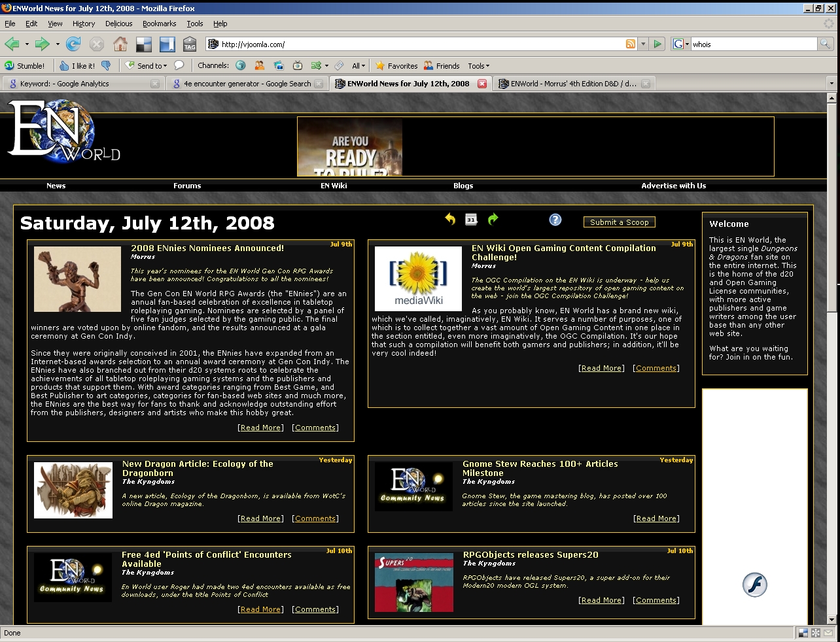Click the Are You Ready banner ad

pos(349,146)
